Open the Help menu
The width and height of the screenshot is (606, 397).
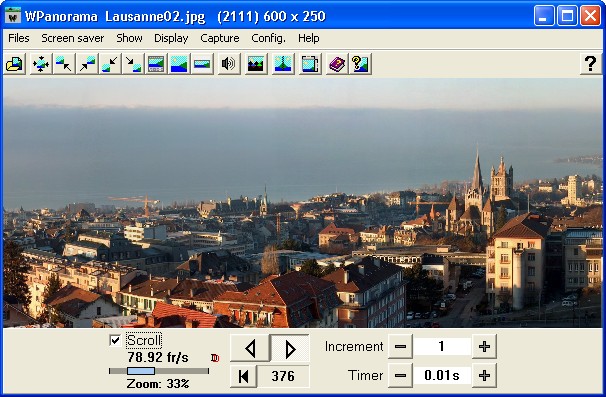tap(308, 38)
